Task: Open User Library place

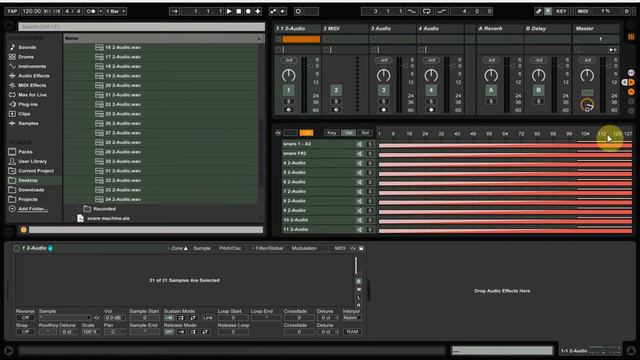Action: click(32, 161)
